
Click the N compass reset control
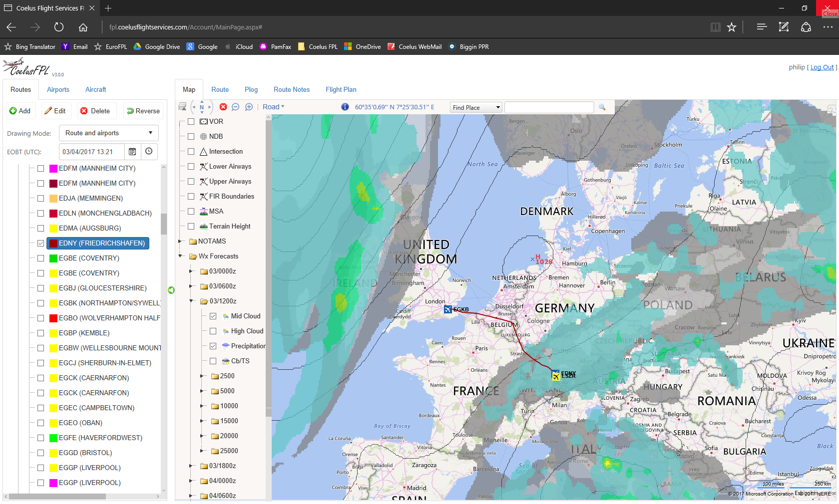tap(202, 107)
